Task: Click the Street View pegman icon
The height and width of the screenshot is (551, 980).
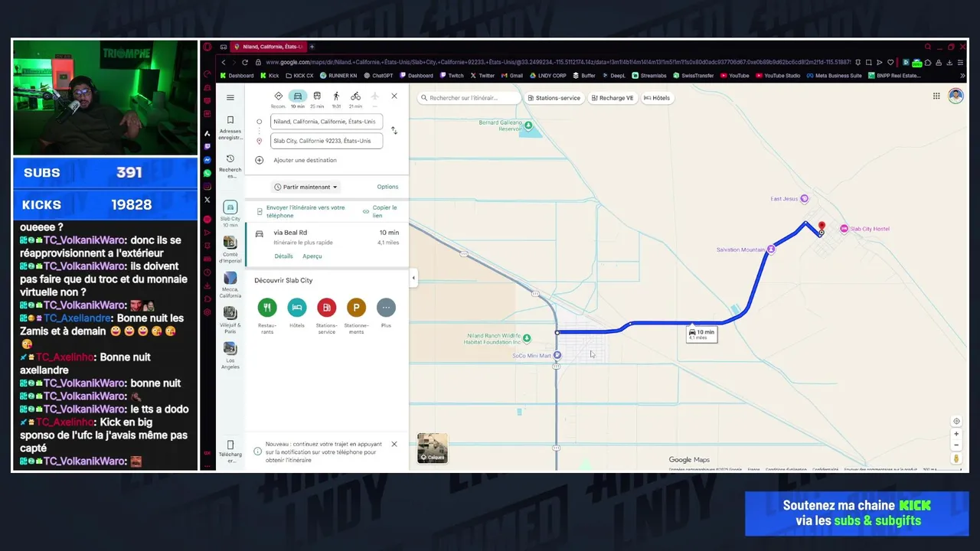Action: click(x=956, y=458)
